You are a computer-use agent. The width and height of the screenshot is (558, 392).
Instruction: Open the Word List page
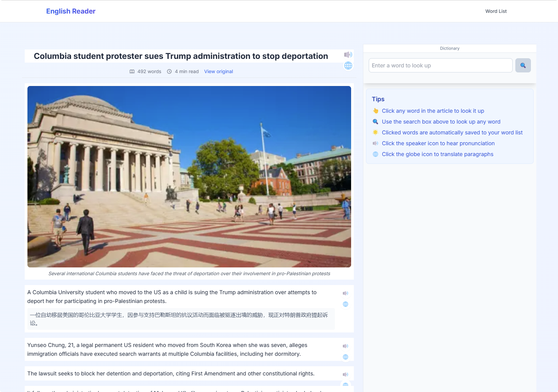tap(496, 11)
